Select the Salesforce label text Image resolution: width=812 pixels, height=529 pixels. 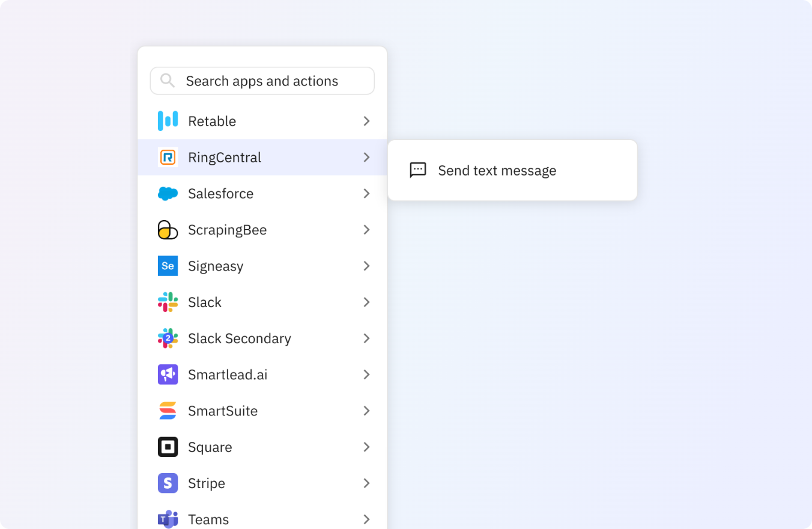pos(220,194)
